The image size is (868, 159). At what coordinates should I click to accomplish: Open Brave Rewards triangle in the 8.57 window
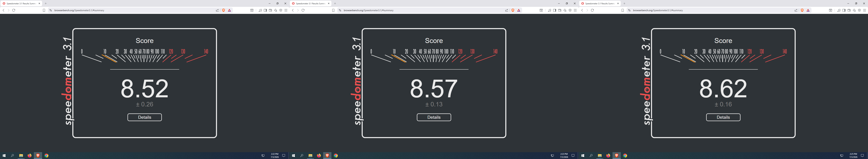point(519,10)
